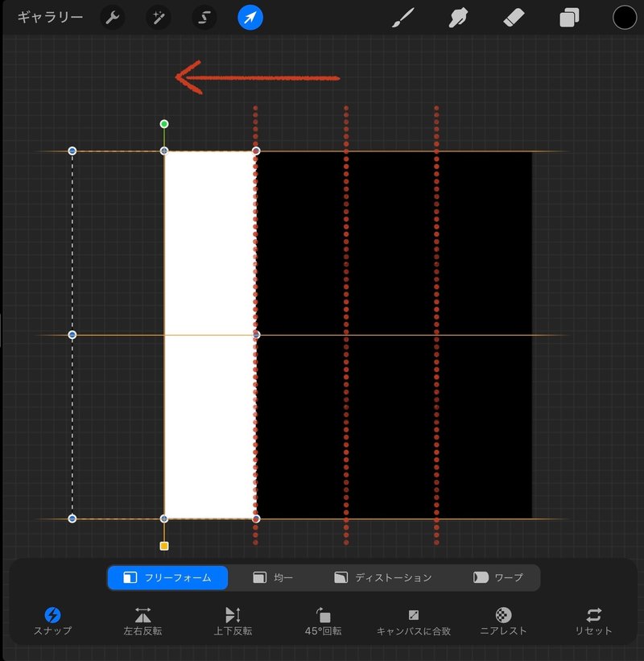Click the top handle beneath rotation node
The width and height of the screenshot is (644, 661).
pyautogui.click(x=164, y=151)
